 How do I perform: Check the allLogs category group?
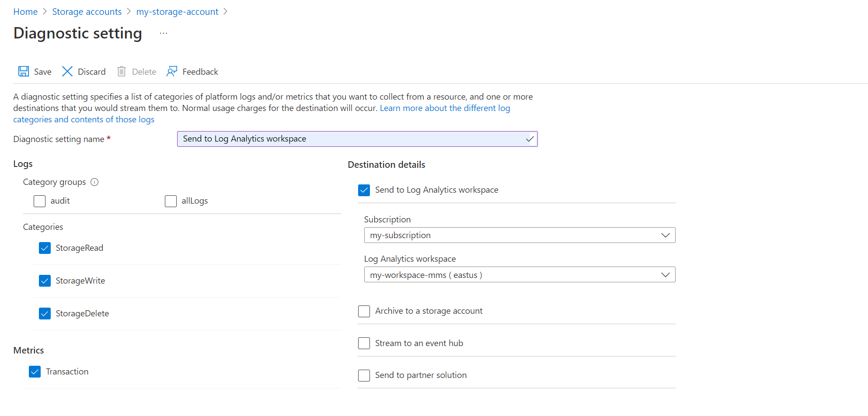click(x=171, y=201)
